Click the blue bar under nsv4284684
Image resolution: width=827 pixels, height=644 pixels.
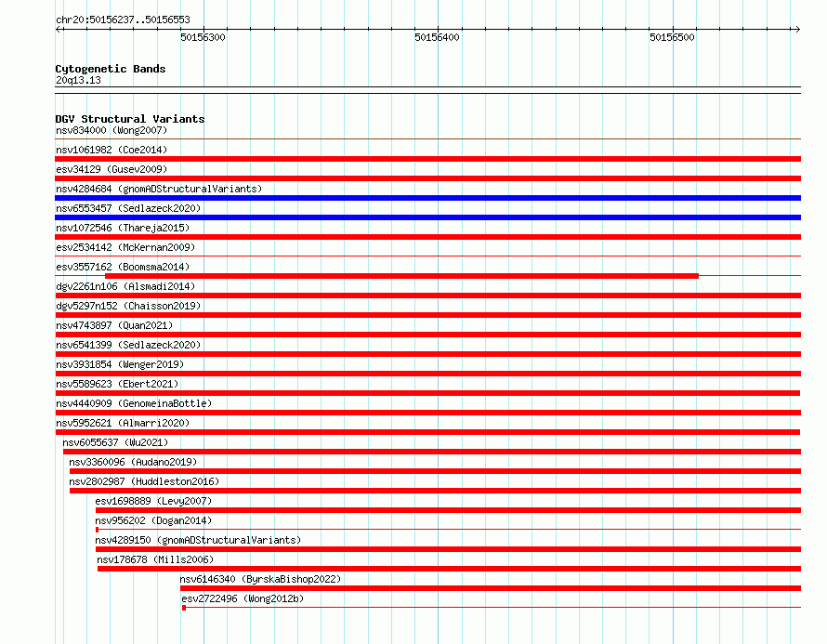click(427, 198)
